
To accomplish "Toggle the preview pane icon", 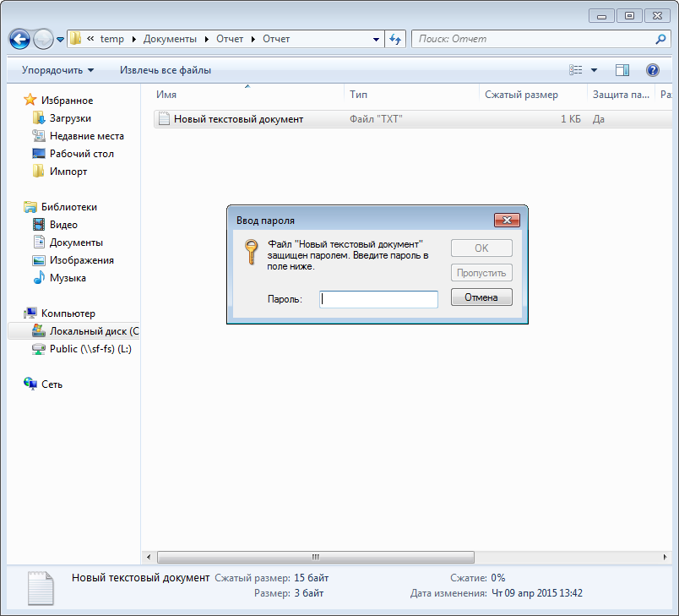I will click(x=622, y=70).
